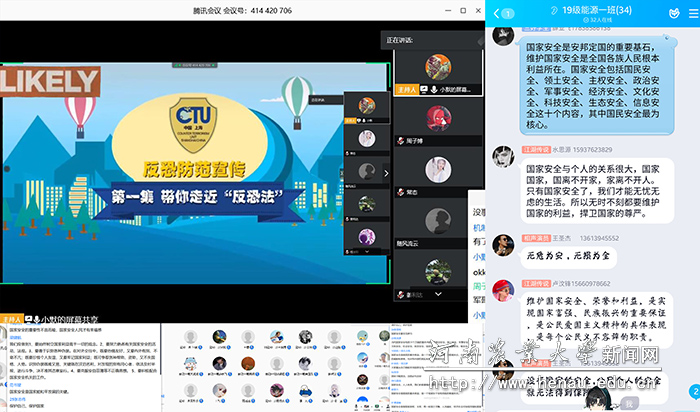Select the host's video tile under 正在讲话

(438, 72)
